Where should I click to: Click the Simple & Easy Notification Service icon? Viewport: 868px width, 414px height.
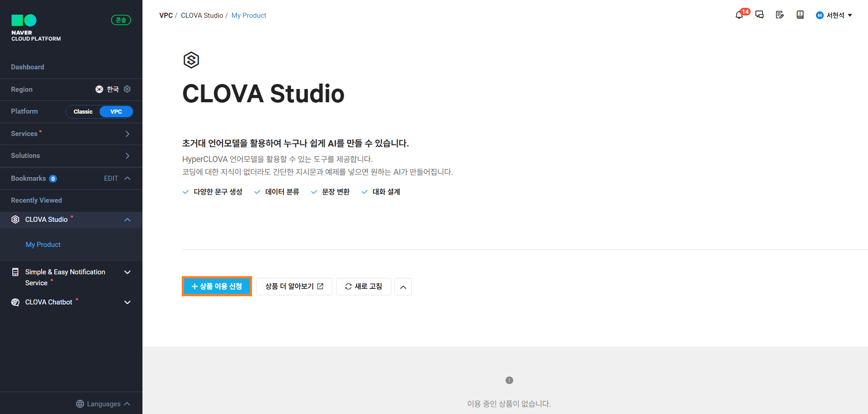[x=16, y=272]
